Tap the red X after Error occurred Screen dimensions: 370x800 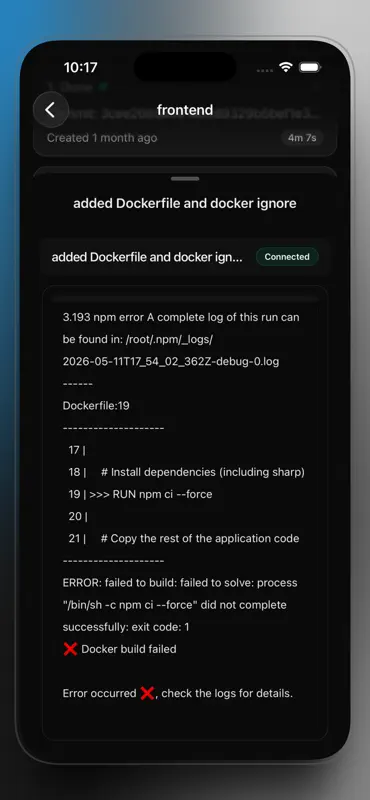pos(147,693)
